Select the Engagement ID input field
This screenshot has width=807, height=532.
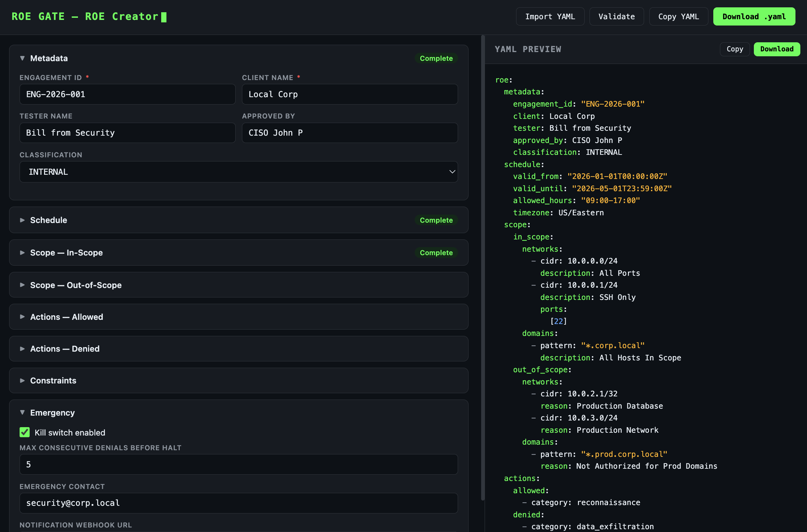tap(127, 94)
